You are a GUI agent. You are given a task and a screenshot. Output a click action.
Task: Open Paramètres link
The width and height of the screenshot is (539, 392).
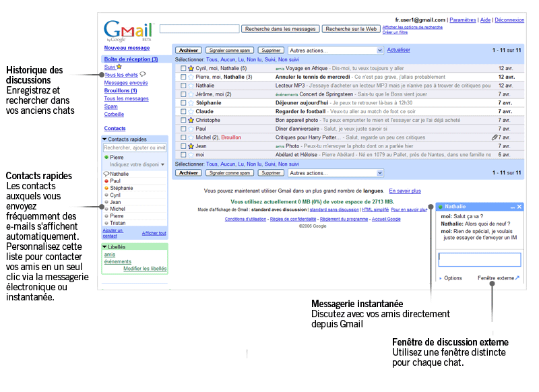pyautogui.click(x=463, y=20)
